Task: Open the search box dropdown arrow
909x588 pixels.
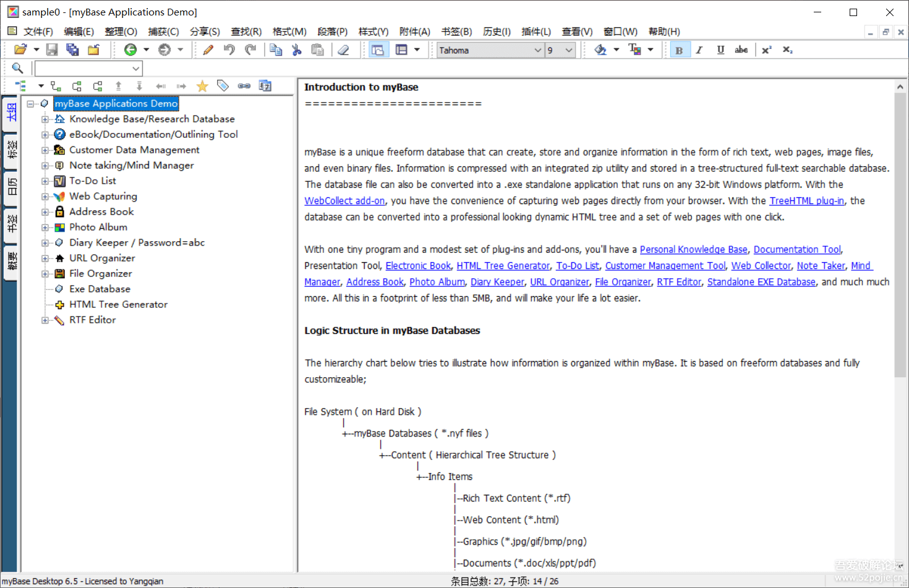Action: (136, 68)
